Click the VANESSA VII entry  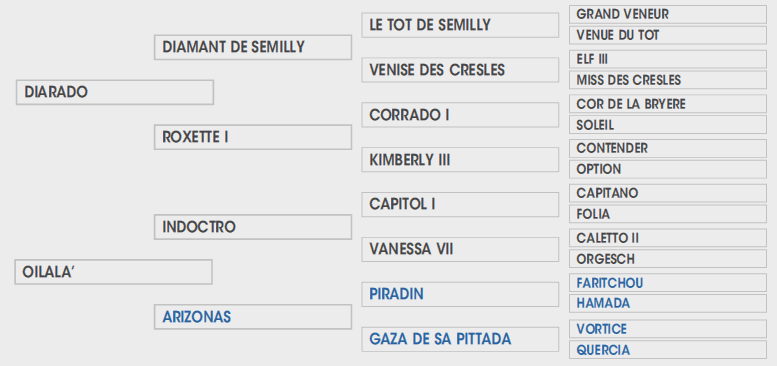[460, 249]
